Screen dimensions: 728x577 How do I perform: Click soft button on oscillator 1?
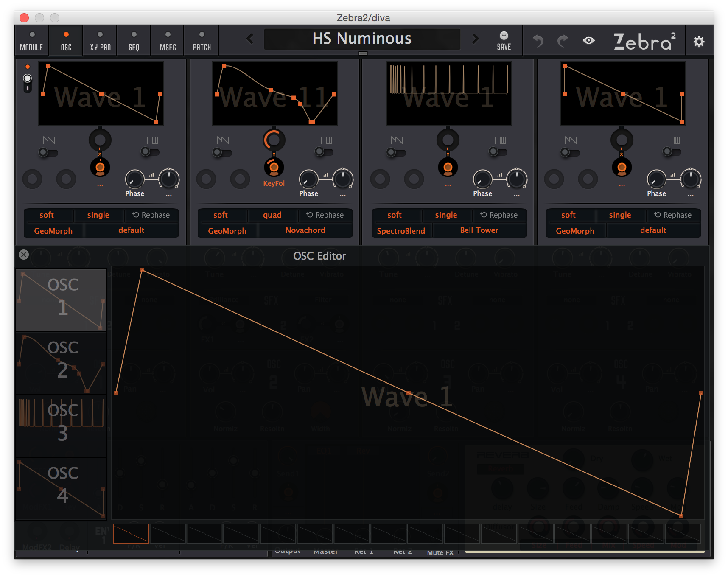(x=47, y=215)
